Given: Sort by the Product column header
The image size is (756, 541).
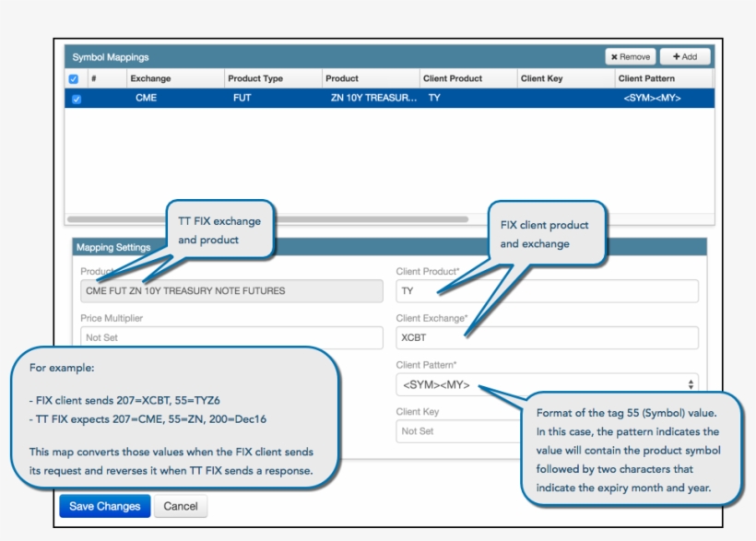Looking at the screenshot, I should 342,79.
